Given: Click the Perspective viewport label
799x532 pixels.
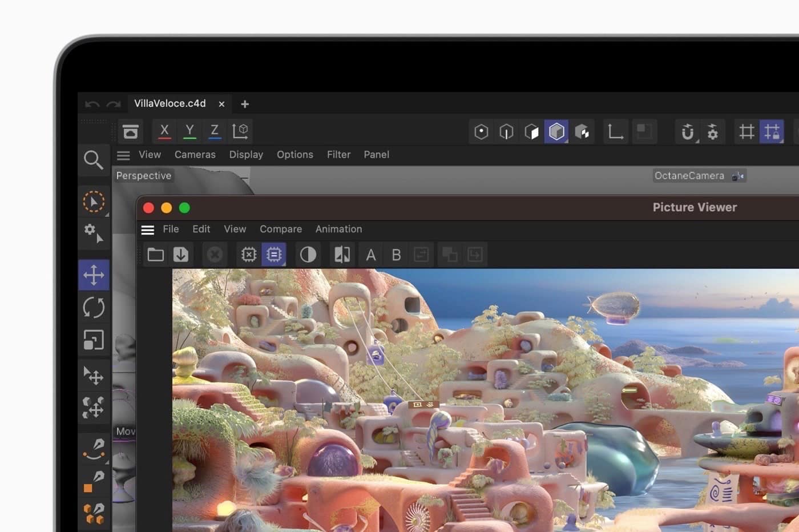Looking at the screenshot, I should (x=144, y=176).
